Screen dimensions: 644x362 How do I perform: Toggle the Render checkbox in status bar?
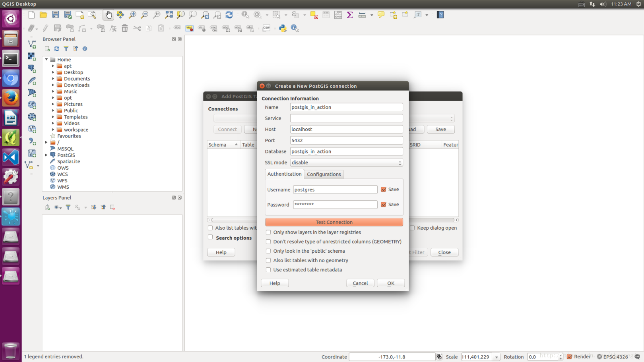coord(570,357)
